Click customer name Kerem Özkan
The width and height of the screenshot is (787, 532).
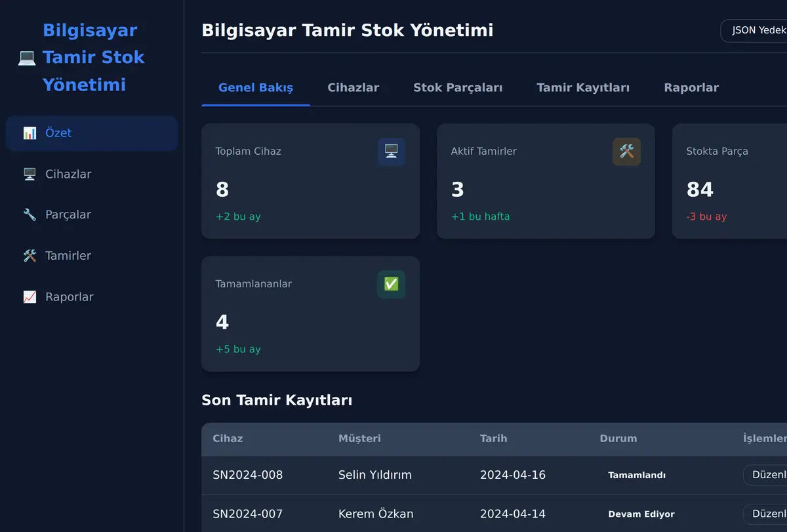tap(376, 514)
